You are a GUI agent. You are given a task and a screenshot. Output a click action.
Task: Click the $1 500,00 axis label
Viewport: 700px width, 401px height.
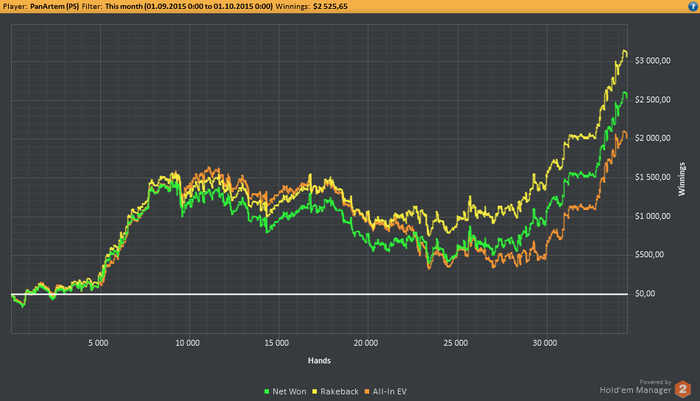click(x=653, y=177)
